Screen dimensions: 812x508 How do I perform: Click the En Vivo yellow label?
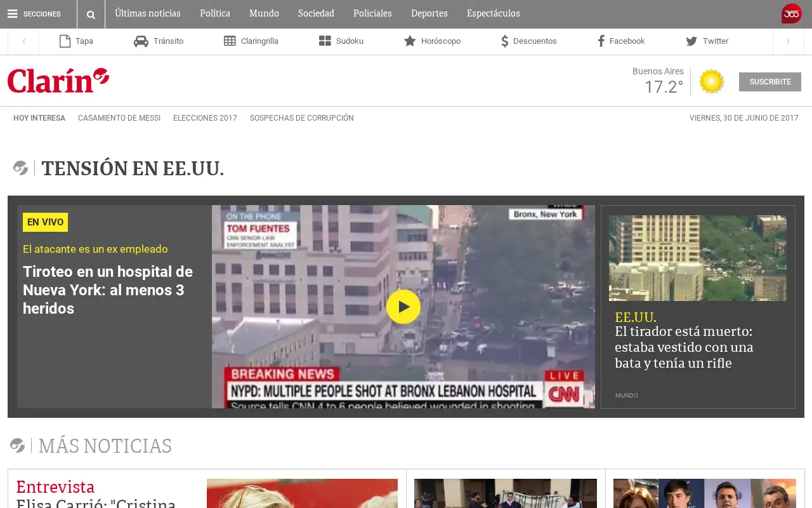pyautogui.click(x=45, y=222)
